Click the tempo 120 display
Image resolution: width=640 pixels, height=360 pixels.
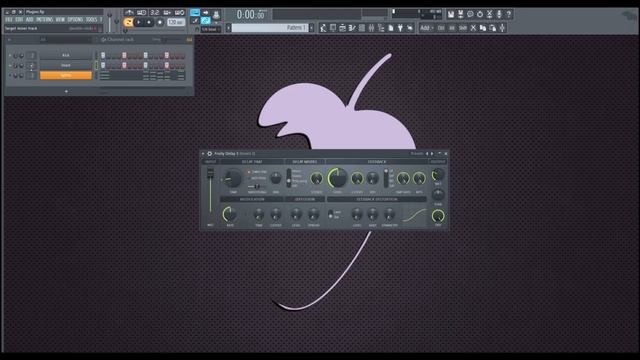(176, 22)
